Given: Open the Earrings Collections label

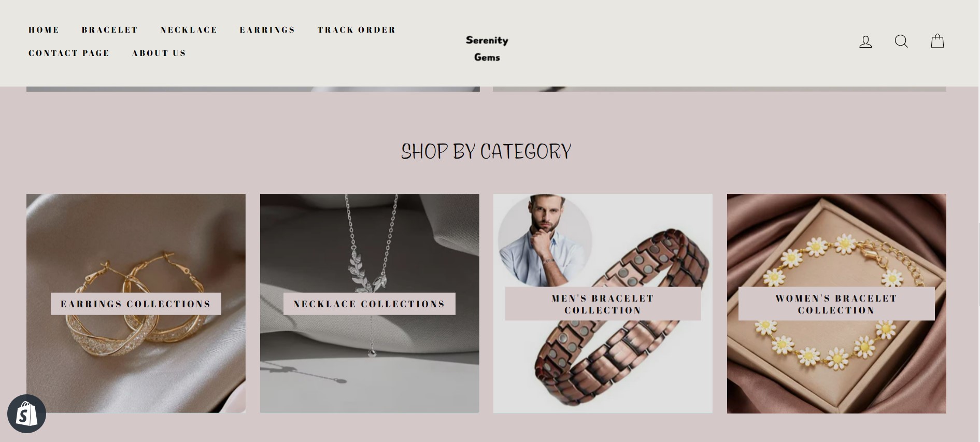Looking at the screenshot, I should (x=136, y=304).
